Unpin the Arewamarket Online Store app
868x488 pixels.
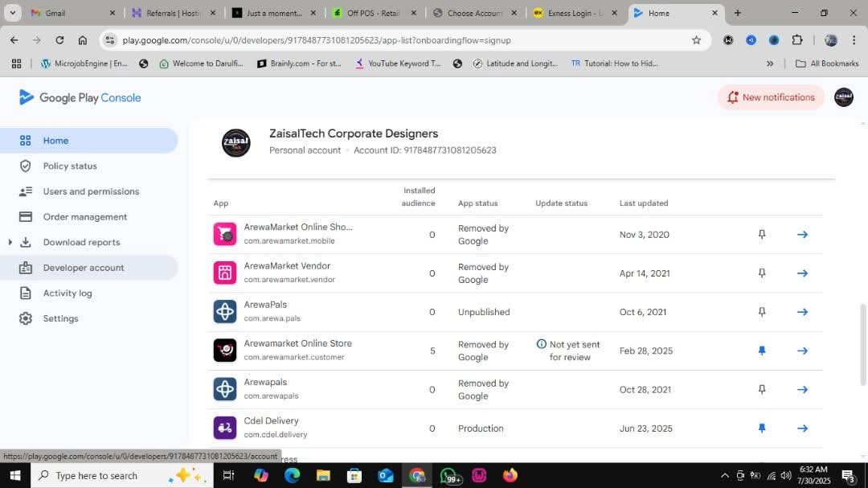(761, 351)
